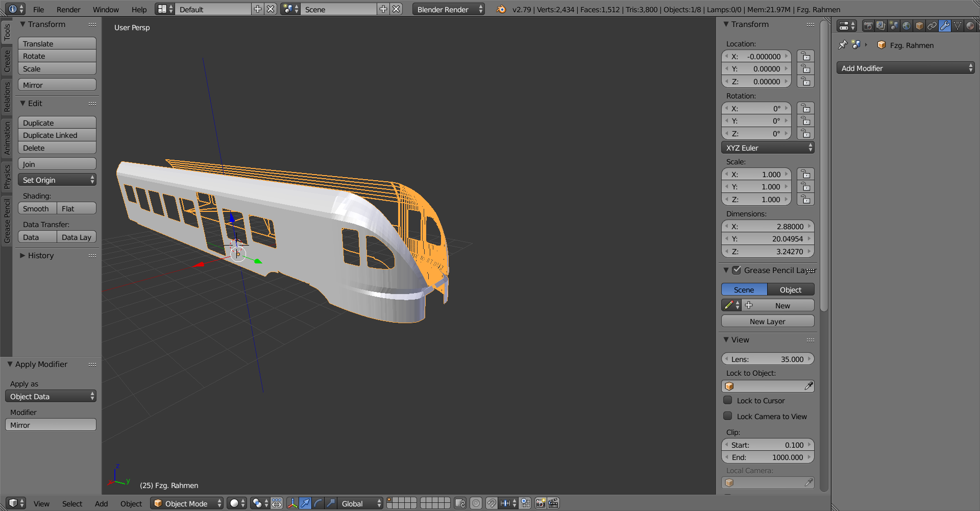Select the rotate manipulator arc icon
980x511 pixels.
[x=318, y=503]
